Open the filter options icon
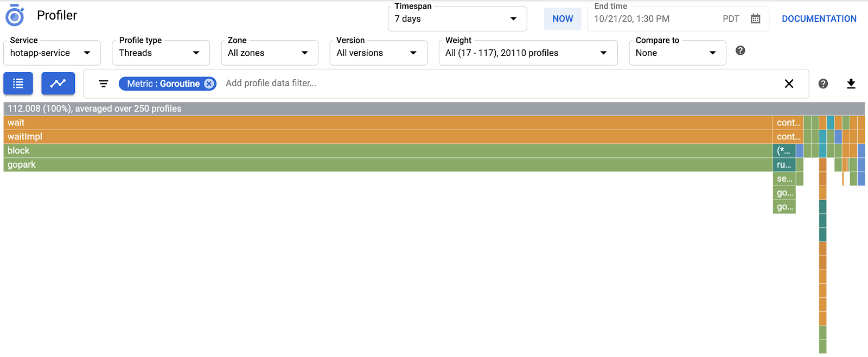Image resolution: width=868 pixels, height=357 pixels. [x=103, y=84]
